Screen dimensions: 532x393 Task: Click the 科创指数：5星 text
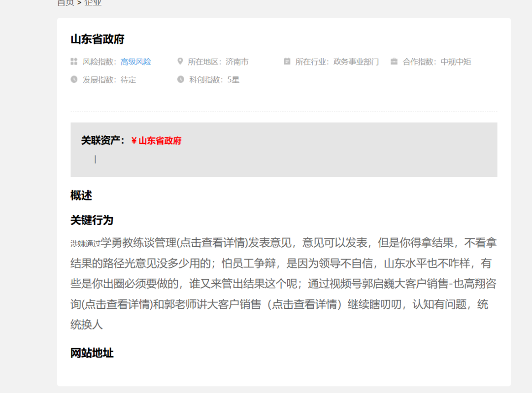(214, 80)
